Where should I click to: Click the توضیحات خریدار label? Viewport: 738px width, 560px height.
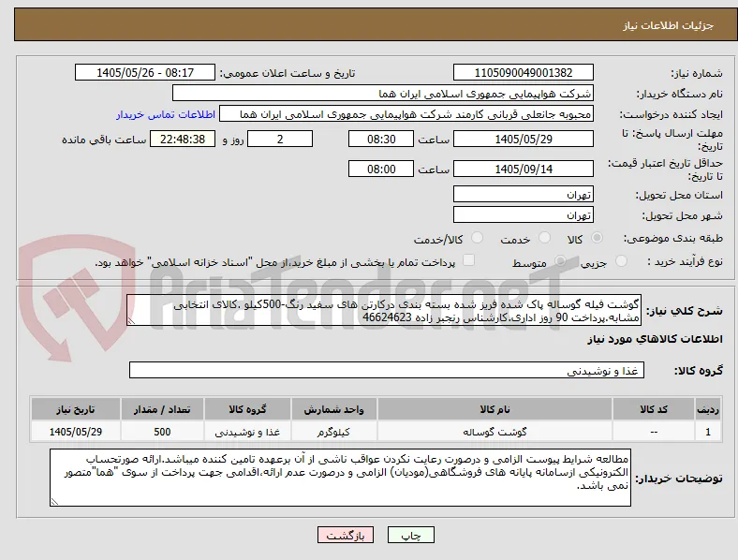679,479
